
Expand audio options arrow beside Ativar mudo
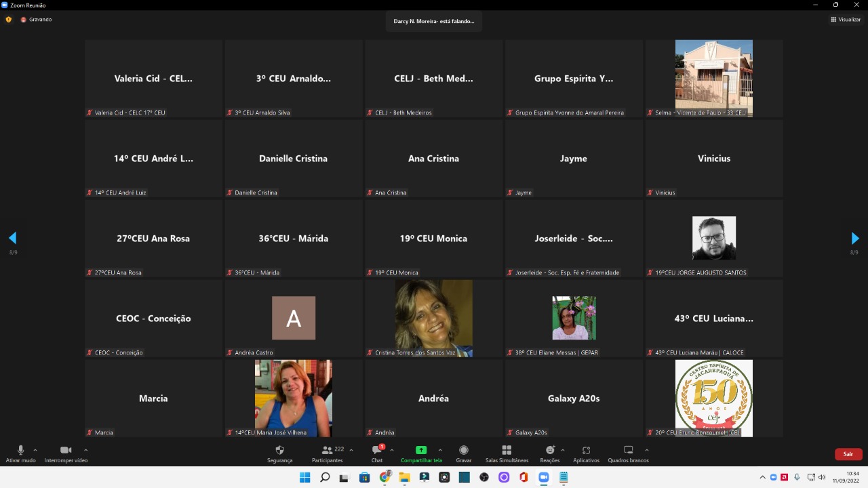(x=35, y=450)
